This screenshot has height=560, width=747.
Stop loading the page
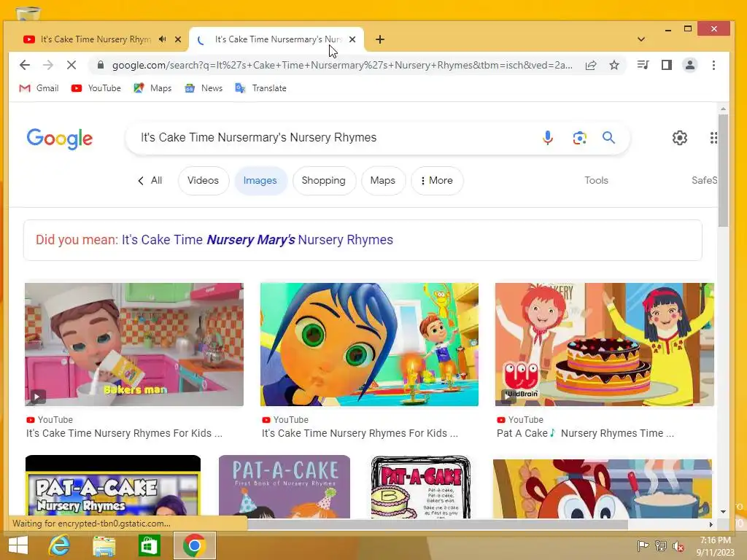[x=71, y=65]
